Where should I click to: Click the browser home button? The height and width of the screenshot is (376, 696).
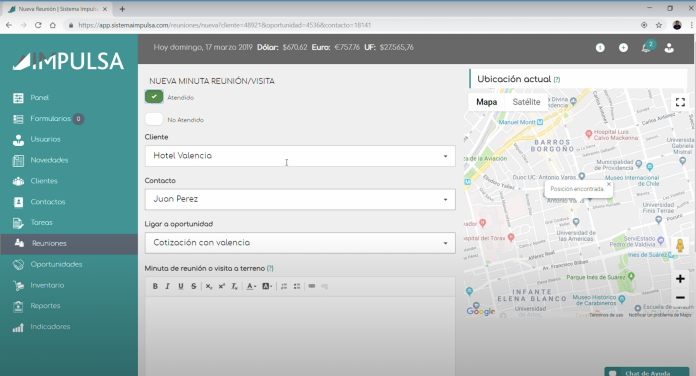(x=53, y=25)
